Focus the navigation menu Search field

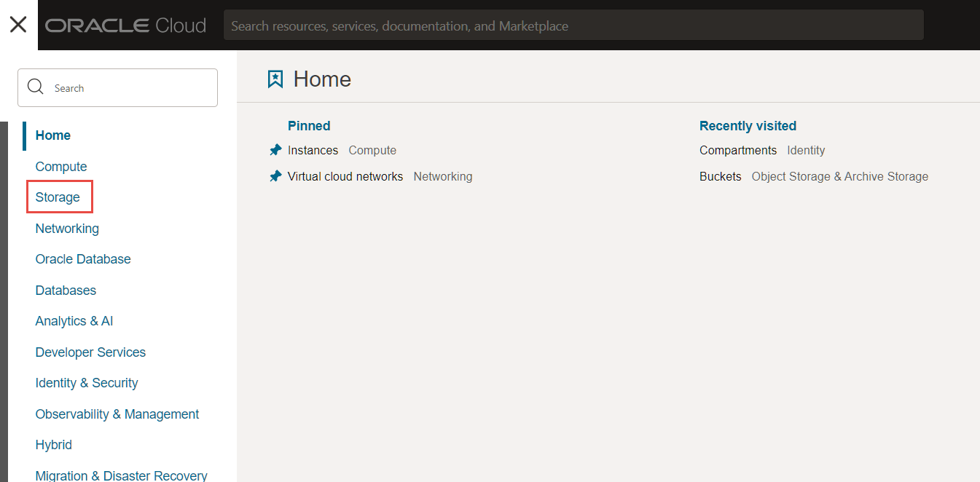click(117, 87)
